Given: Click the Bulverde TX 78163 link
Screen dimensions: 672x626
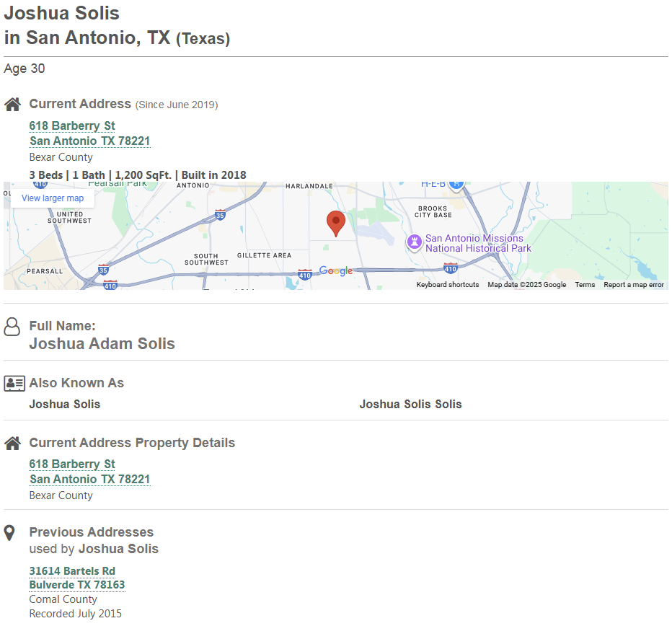Looking at the screenshot, I should pos(77,585).
